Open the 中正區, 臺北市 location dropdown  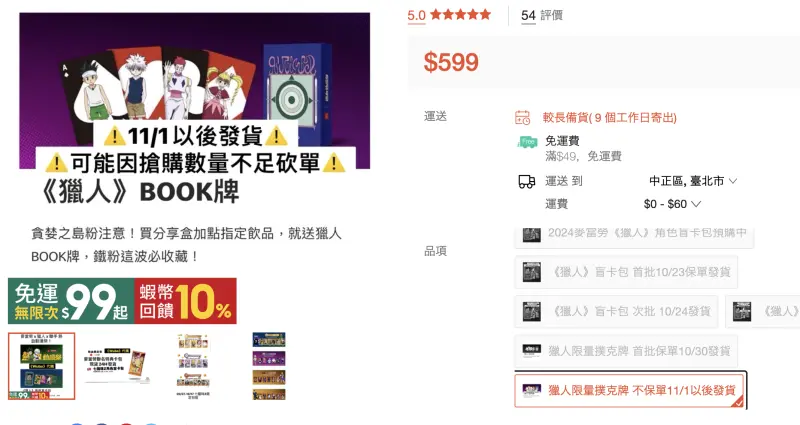pos(693,181)
